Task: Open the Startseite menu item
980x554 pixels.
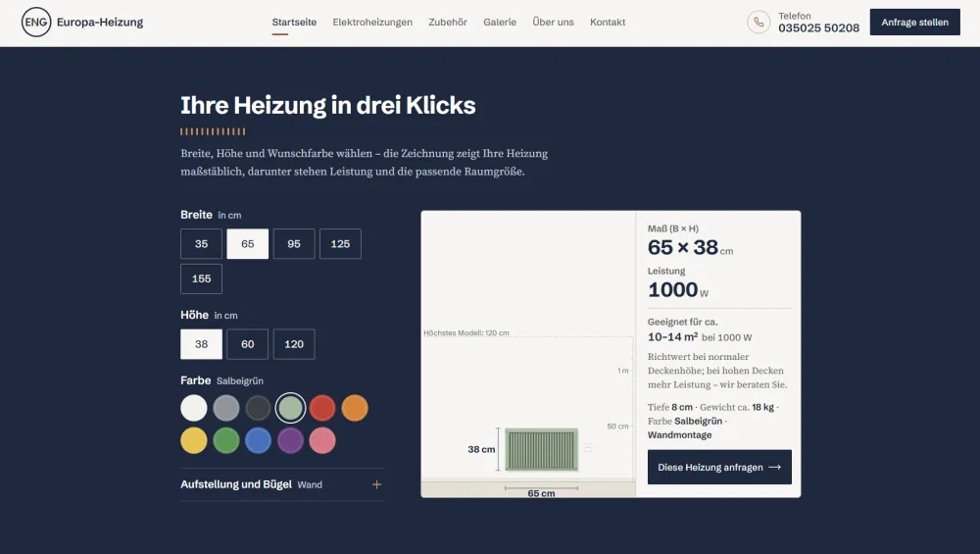Action: (x=294, y=22)
